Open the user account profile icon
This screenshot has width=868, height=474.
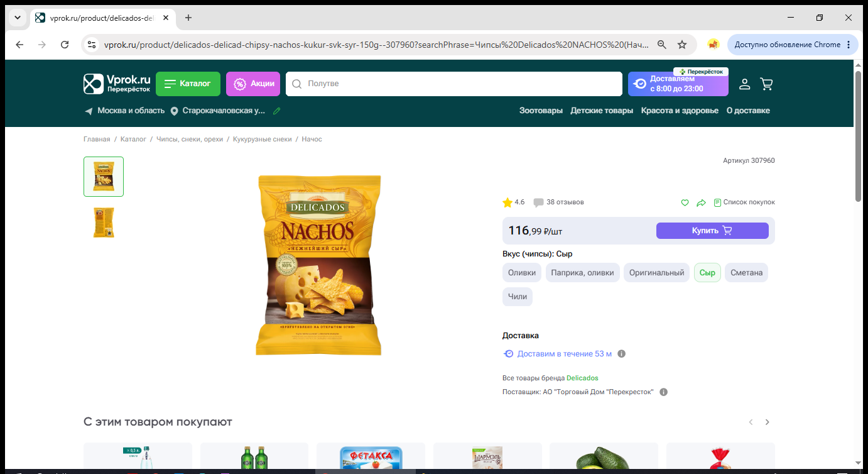(744, 84)
